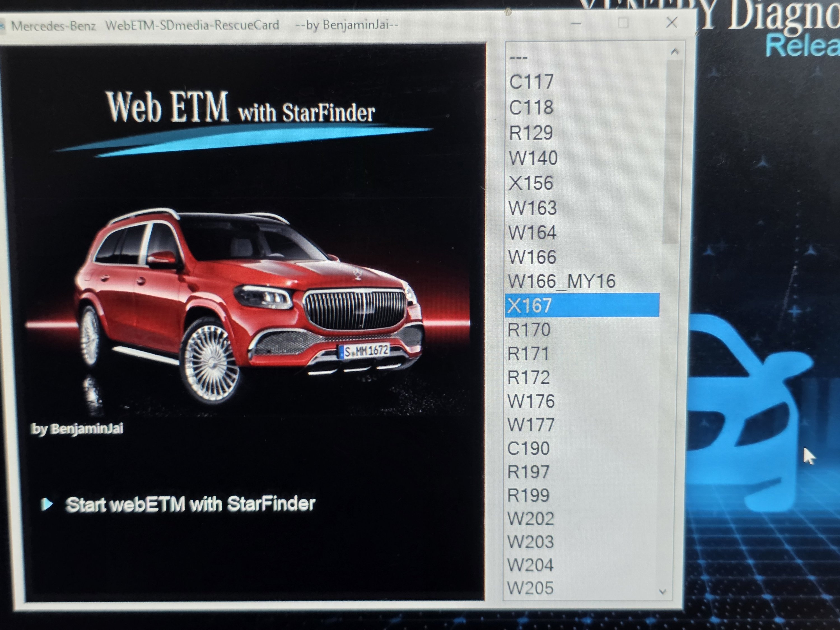Maximize the WebETM window
Viewport: 840px width, 630px height.
pos(623,23)
